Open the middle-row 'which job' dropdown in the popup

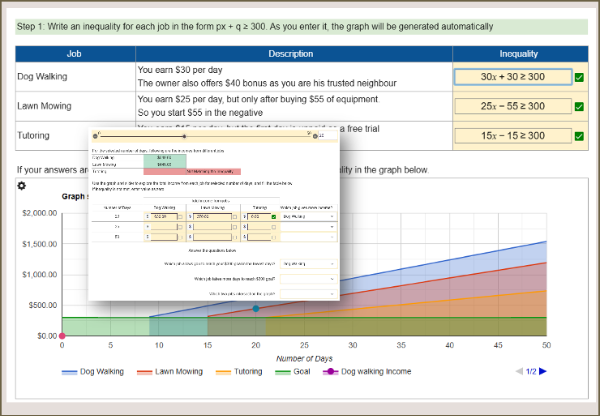pos(309,227)
